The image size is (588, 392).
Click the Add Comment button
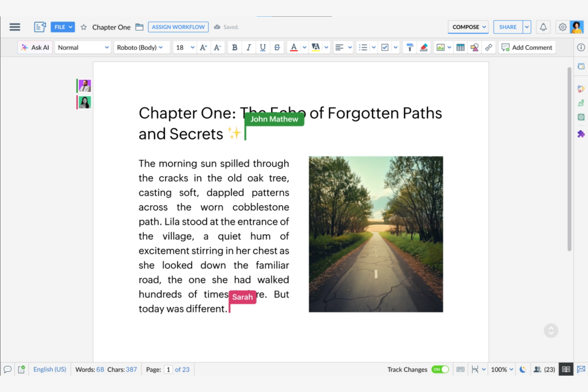527,47
